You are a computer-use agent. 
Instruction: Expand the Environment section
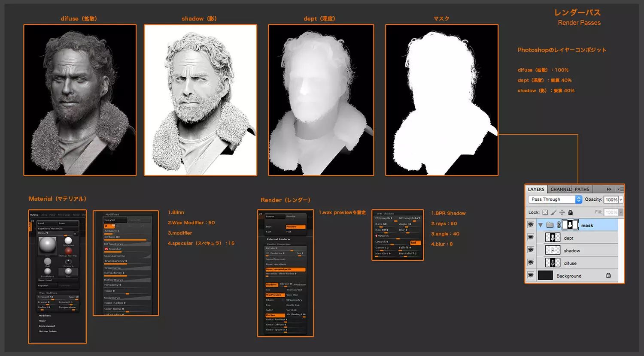47,326
